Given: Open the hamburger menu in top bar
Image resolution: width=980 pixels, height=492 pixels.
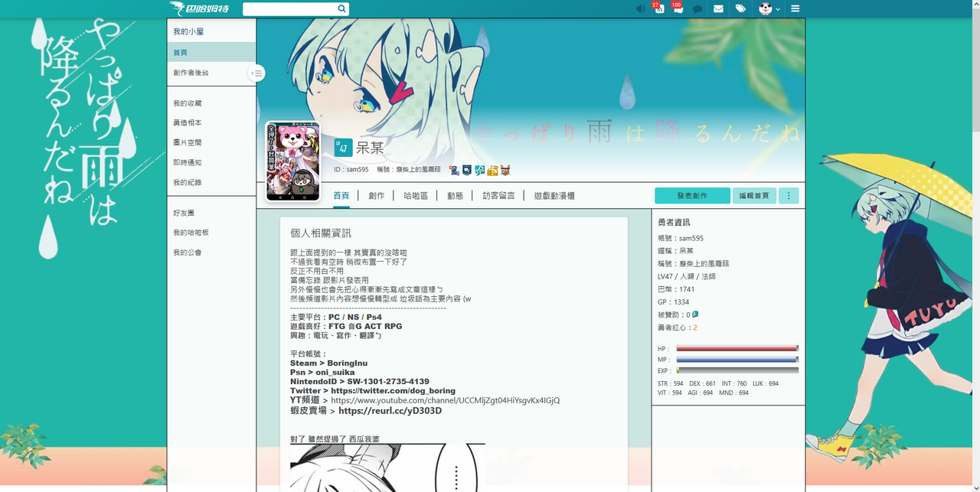Looking at the screenshot, I should point(795,9).
